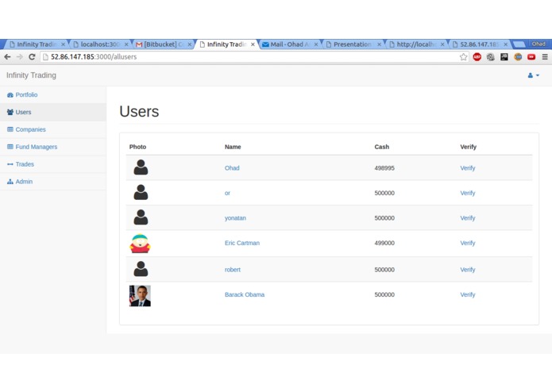Switch to the http://localh tab
The width and height of the screenshot is (552, 392).
click(x=415, y=44)
